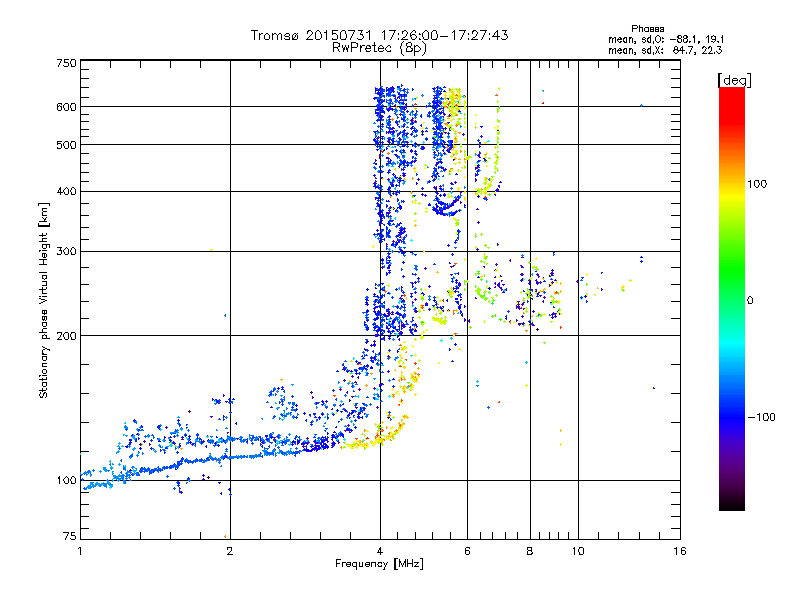The image size is (800, 600).
Task: Click the y-axis label '750'
Action: (66, 63)
